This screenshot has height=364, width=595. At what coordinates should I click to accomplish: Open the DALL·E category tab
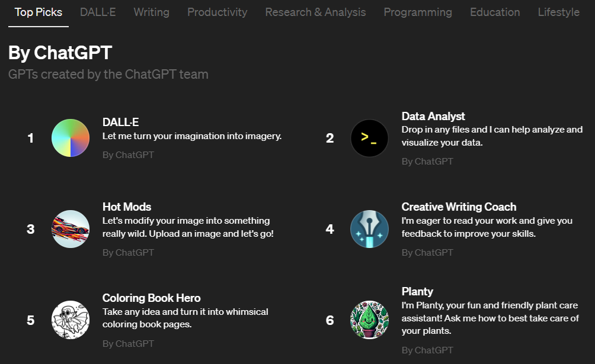(x=98, y=12)
